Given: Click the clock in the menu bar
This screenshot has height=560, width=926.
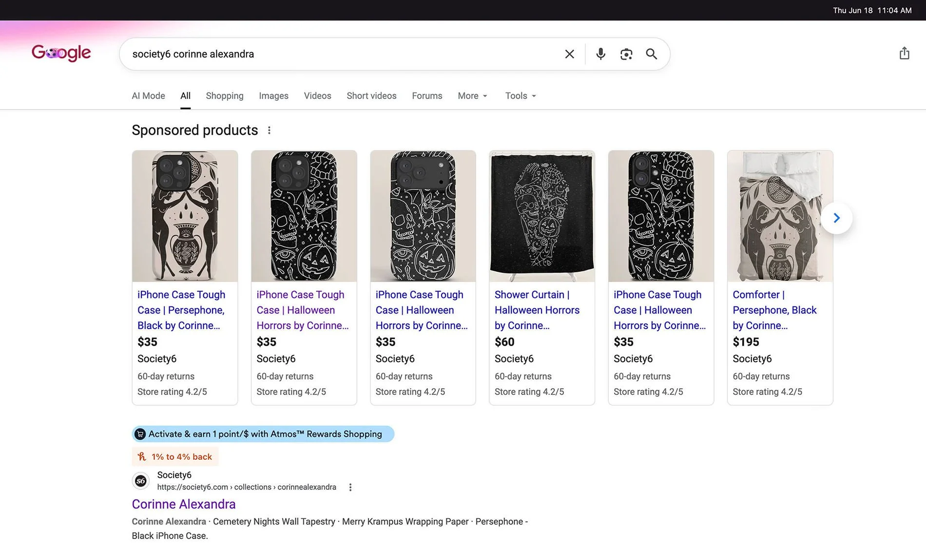Looking at the screenshot, I should [872, 10].
